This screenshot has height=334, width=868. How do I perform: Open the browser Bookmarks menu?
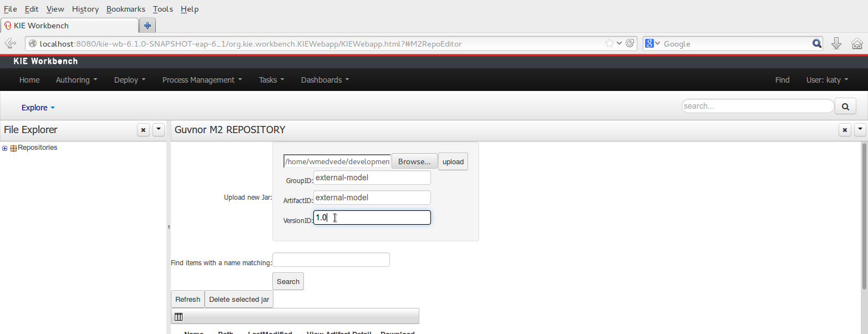click(x=126, y=9)
